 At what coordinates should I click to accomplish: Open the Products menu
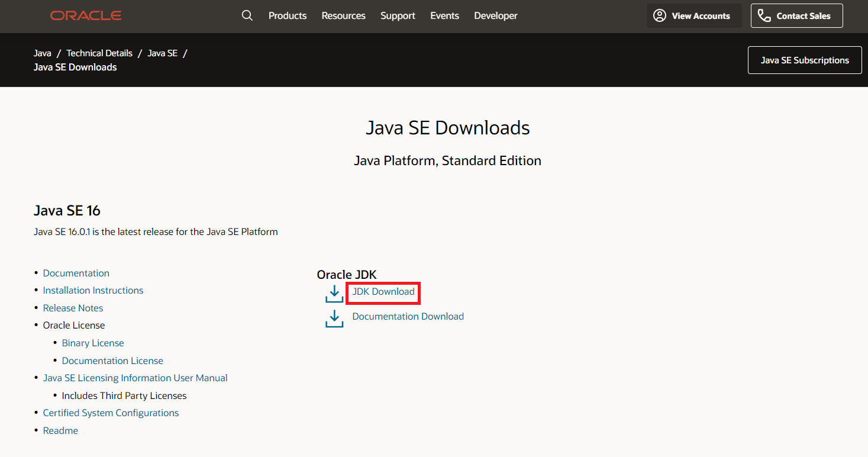tap(288, 16)
